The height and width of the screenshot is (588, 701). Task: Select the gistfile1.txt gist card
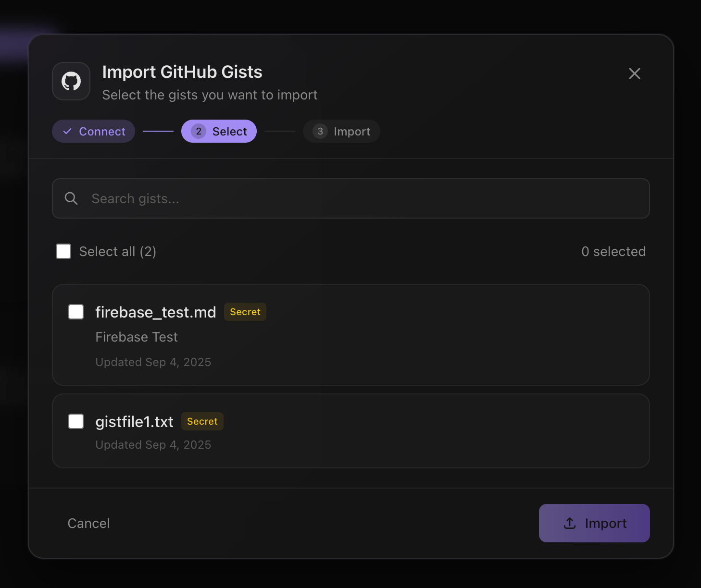350,431
